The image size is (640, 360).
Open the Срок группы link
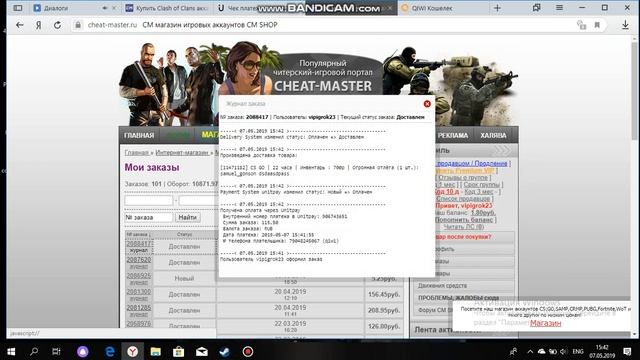point(481,184)
